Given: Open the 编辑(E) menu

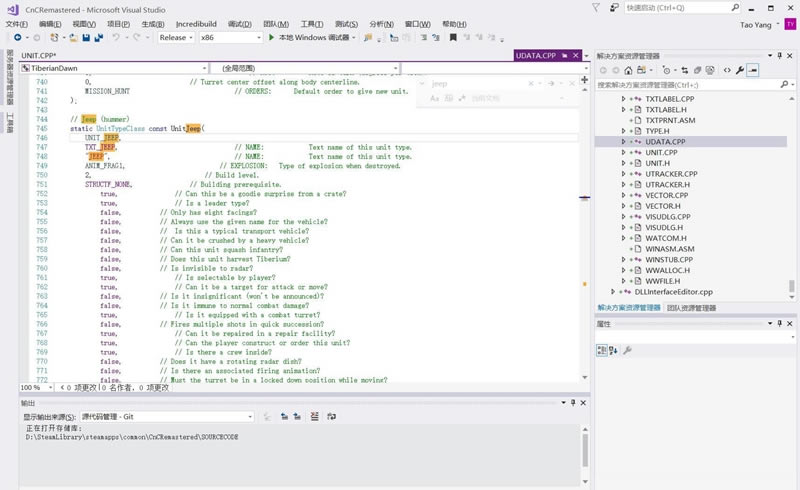Looking at the screenshot, I should click(x=50, y=24).
